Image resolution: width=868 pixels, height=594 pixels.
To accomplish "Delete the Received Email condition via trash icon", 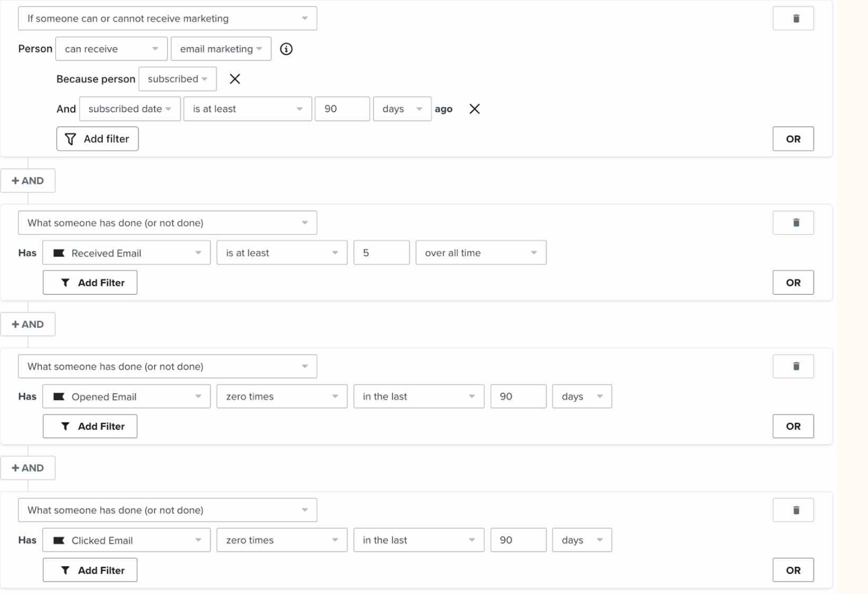I will pyautogui.click(x=793, y=222).
